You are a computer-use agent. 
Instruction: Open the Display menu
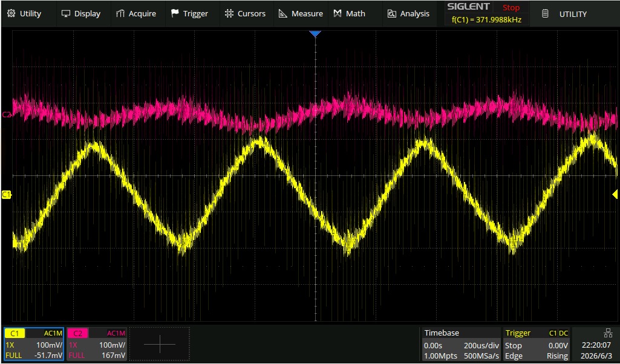coord(81,14)
